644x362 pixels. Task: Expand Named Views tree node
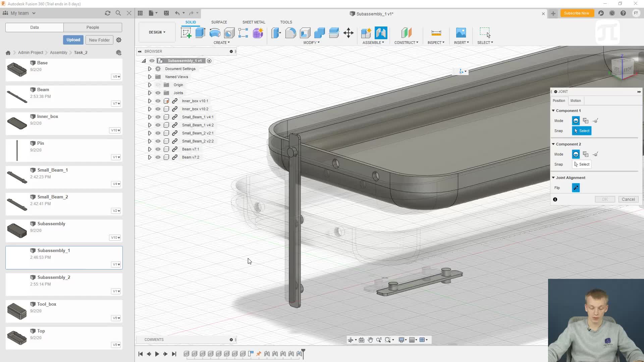pos(150,77)
